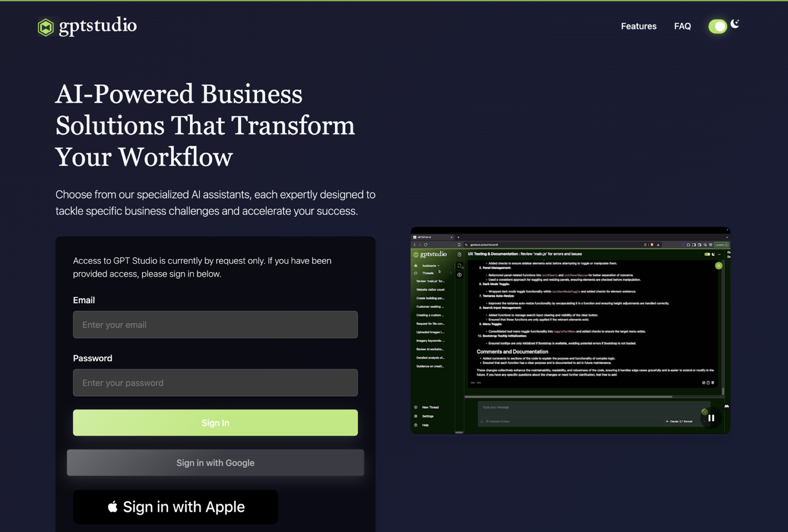Toggle the switch in the dashboard header
The image size is (788, 532).
point(707,254)
